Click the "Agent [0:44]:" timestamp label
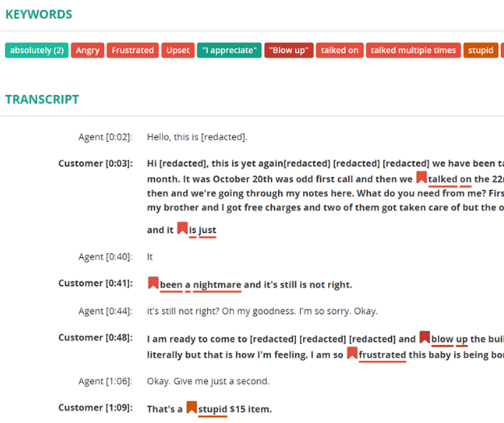 click(x=106, y=311)
